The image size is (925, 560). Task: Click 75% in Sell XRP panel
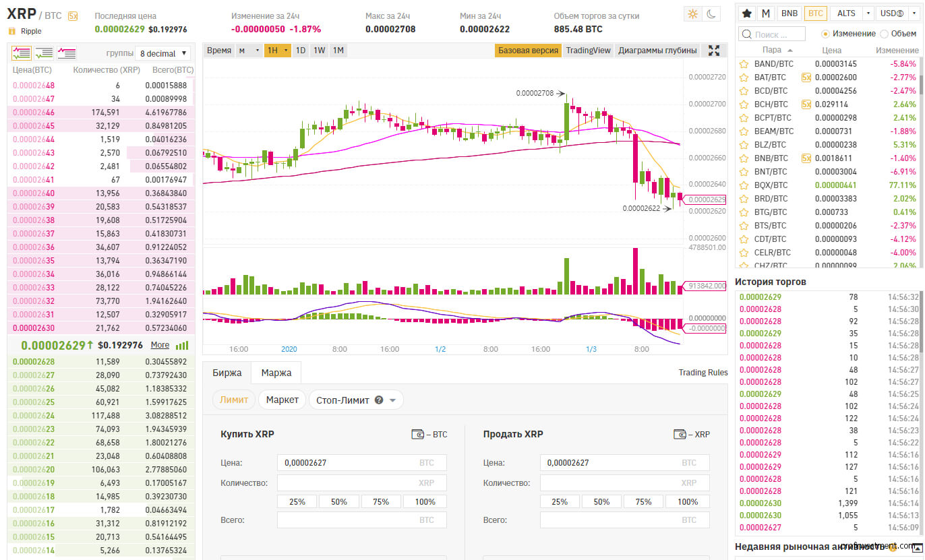pyautogui.click(x=644, y=502)
